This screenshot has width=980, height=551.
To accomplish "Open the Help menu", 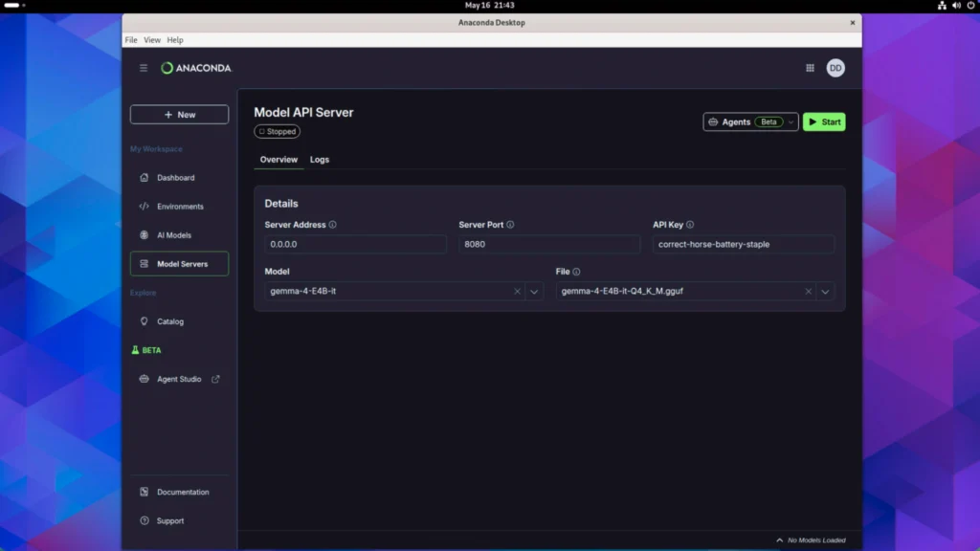I will [x=175, y=40].
